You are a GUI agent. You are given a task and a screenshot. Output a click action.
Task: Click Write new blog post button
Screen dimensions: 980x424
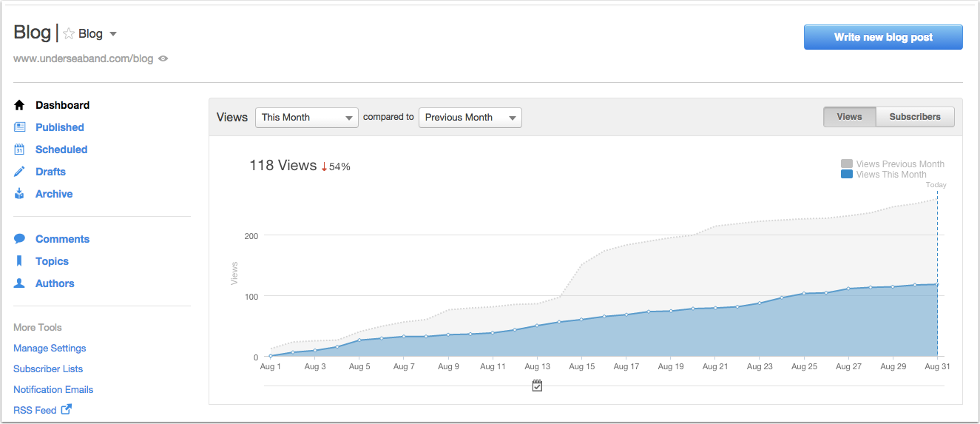point(883,37)
